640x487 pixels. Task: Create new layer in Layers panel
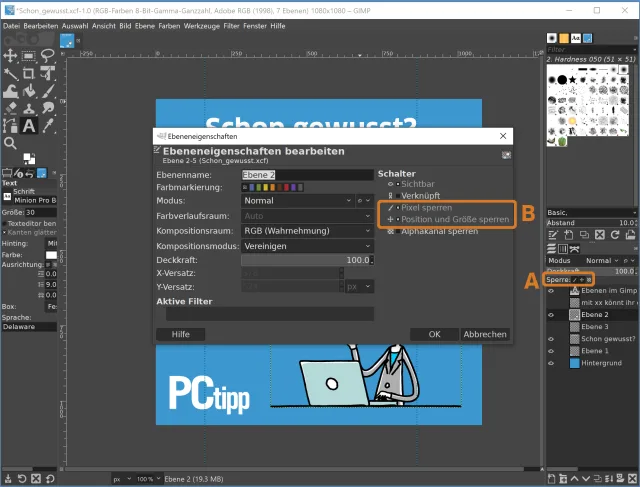551,478
